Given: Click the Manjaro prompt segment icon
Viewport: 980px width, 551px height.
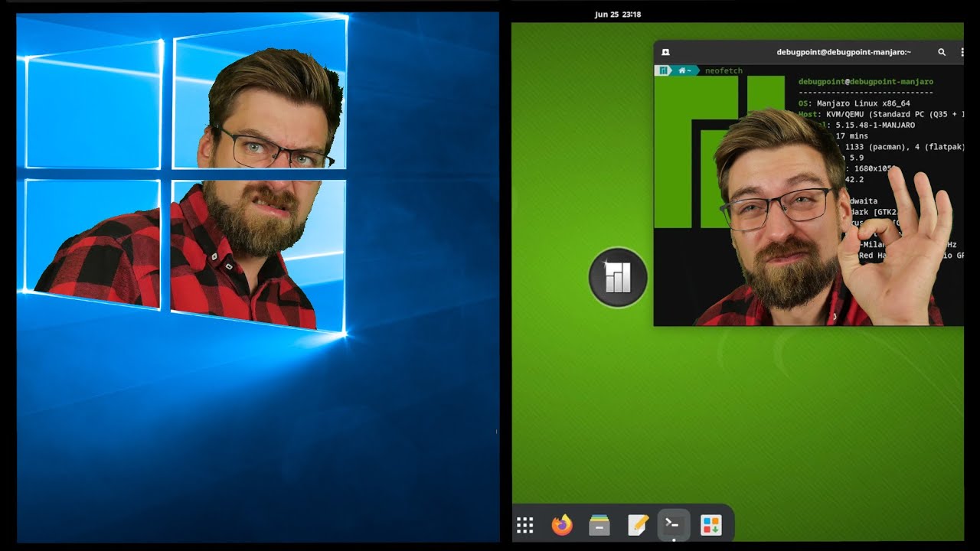Looking at the screenshot, I should [x=663, y=70].
